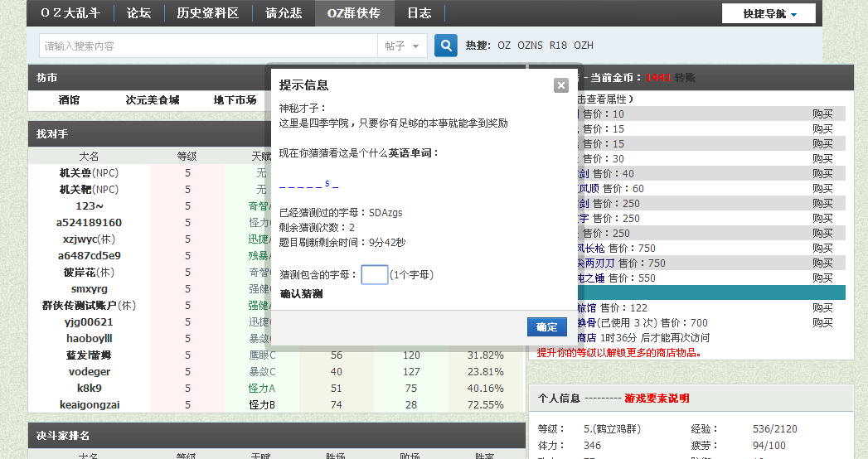Click hot search term R18
Image resolution: width=868 pixels, height=459 pixels.
[x=558, y=46]
